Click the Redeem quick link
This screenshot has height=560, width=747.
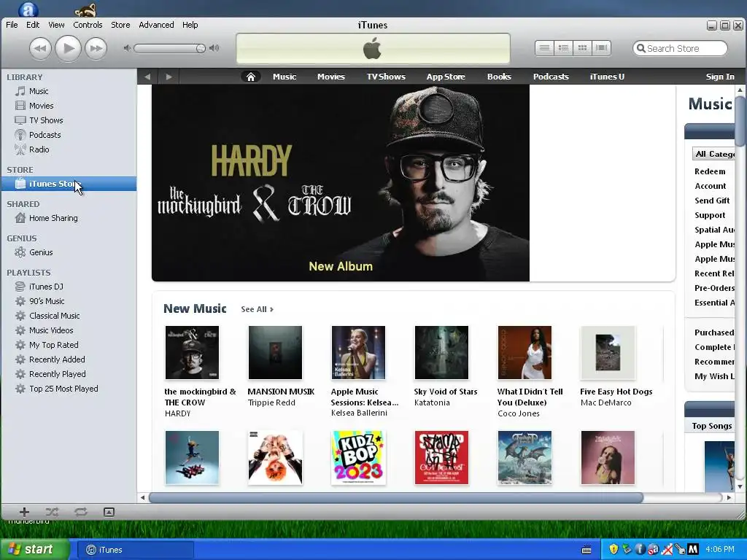click(x=710, y=171)
